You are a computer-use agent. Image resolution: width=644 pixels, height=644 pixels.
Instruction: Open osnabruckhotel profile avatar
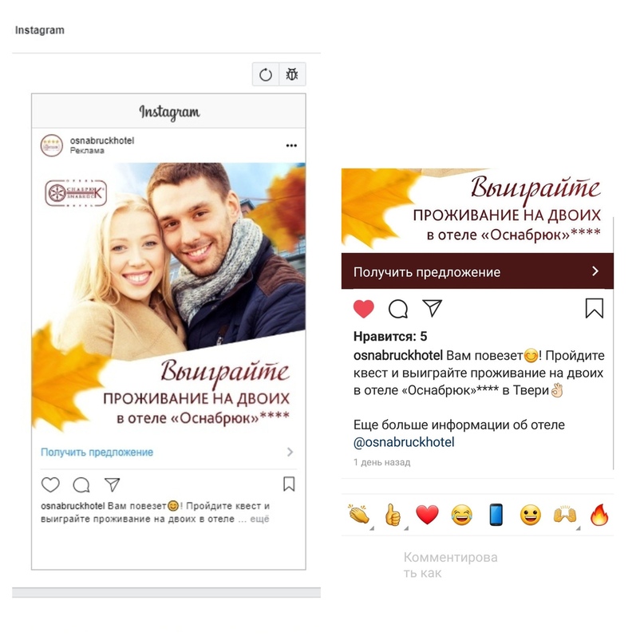coord(52,145)
